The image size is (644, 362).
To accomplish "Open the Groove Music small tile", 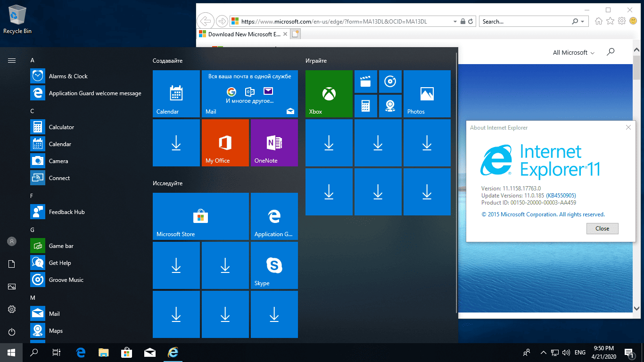I will (x=390, y=82).
